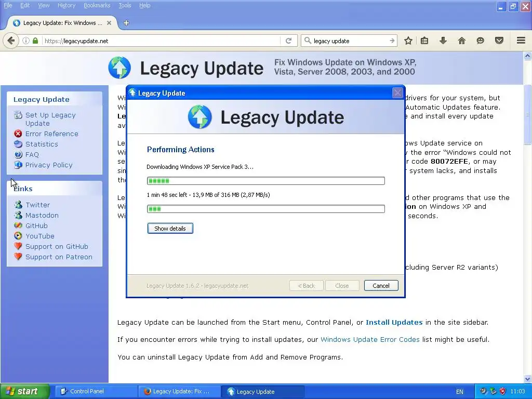The height and width of the screenshot is (399, 532).
Task: Click the Privacy Policy info icon
Action: 18,165
